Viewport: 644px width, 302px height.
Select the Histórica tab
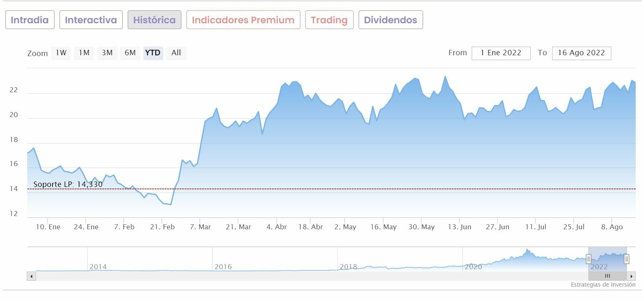click(154, 20)
